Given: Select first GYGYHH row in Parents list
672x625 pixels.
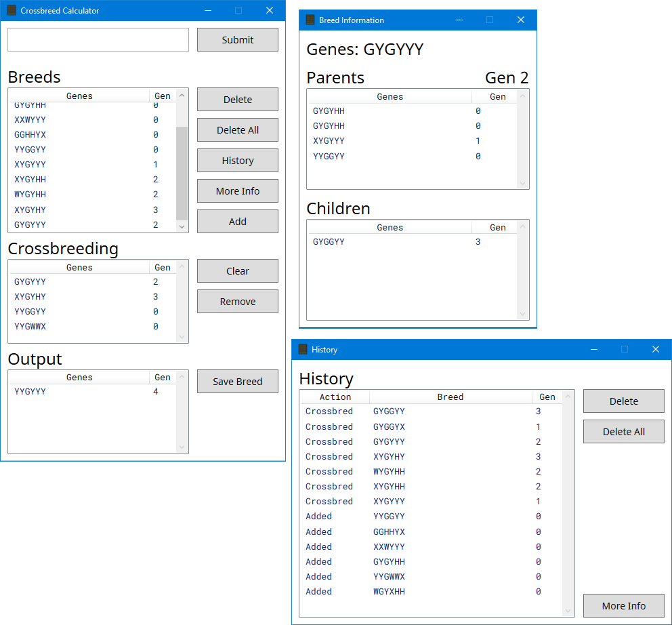Looking at the screenshot, I should click(413, 111).
